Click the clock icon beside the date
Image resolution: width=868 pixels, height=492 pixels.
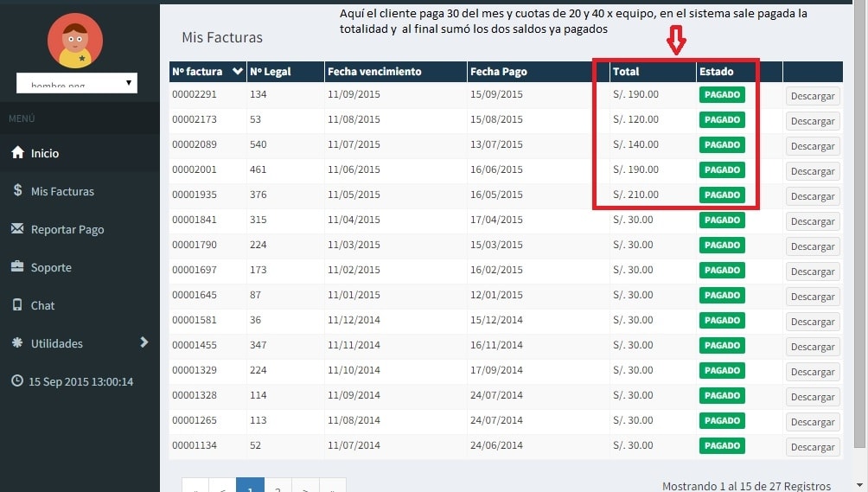[17, 380]
